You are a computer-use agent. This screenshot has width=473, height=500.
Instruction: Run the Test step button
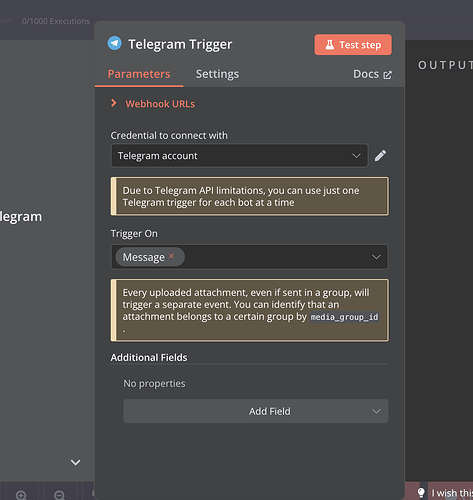(x=353, y=45)
